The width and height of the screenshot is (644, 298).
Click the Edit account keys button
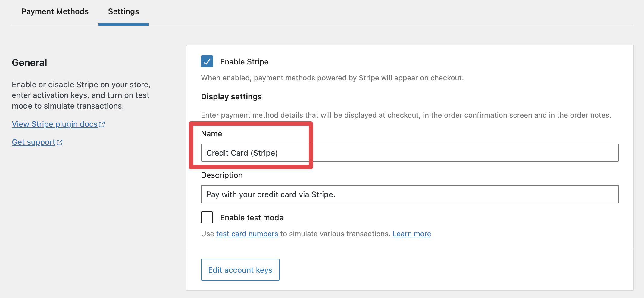click(240, 270)
